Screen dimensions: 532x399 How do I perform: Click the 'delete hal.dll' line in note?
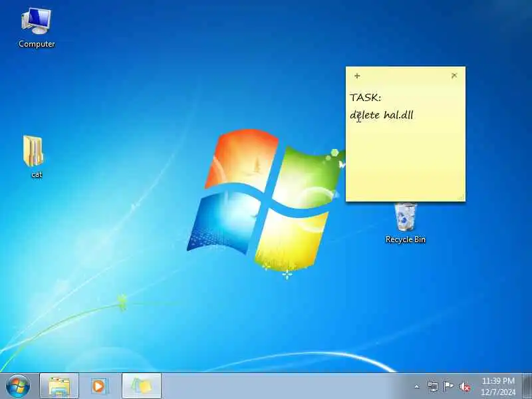tap(381, 115)
